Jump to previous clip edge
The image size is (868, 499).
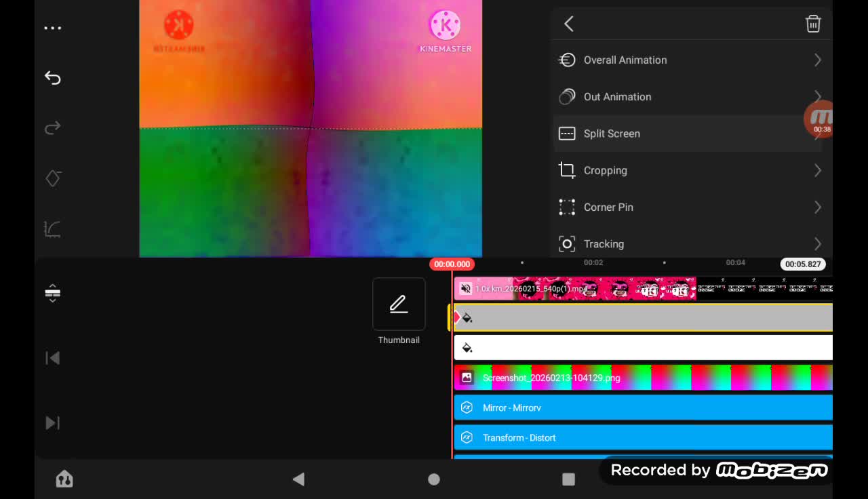(x=53, y=358)
